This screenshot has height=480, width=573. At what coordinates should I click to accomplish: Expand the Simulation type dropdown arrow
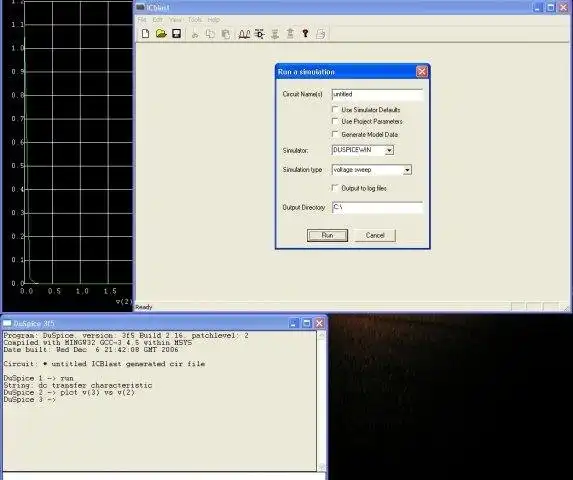[x=407, y=170]
